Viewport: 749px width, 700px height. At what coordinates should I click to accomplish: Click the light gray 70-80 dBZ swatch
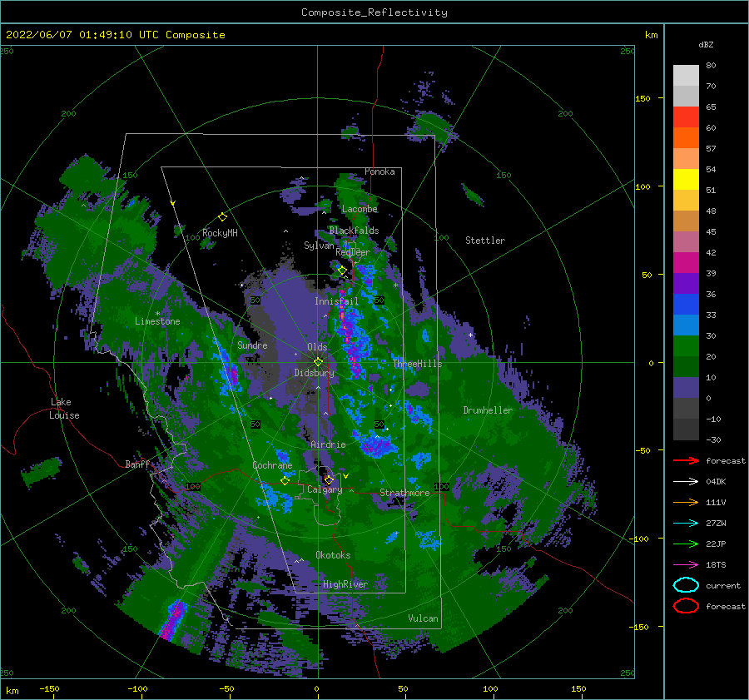(x=686, y=75)
